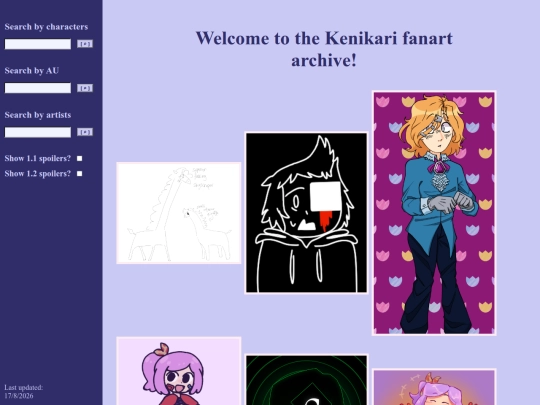Viewport: 540px width, 405px height.
Task: Click the 'Search by characters' label
Action: [x=46, y=27]
